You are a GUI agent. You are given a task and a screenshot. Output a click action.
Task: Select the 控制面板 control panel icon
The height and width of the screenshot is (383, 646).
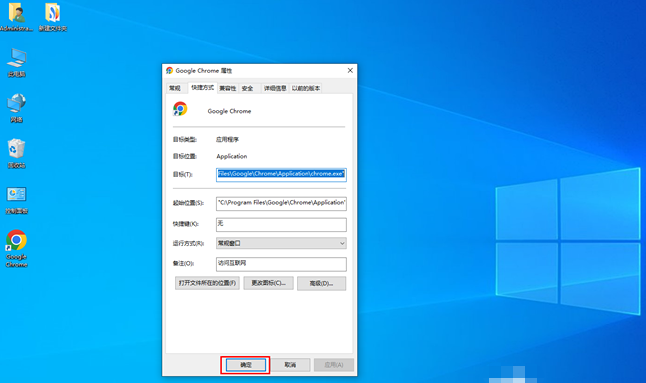click(x=16, y=200)
